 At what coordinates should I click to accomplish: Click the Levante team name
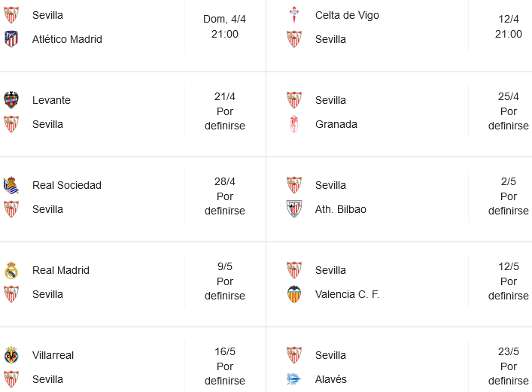52,100
